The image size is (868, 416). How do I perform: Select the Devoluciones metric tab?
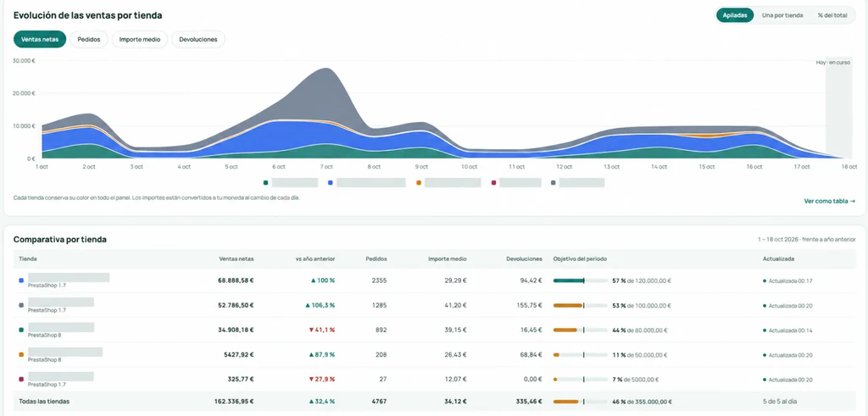click(x=198, y=39)
